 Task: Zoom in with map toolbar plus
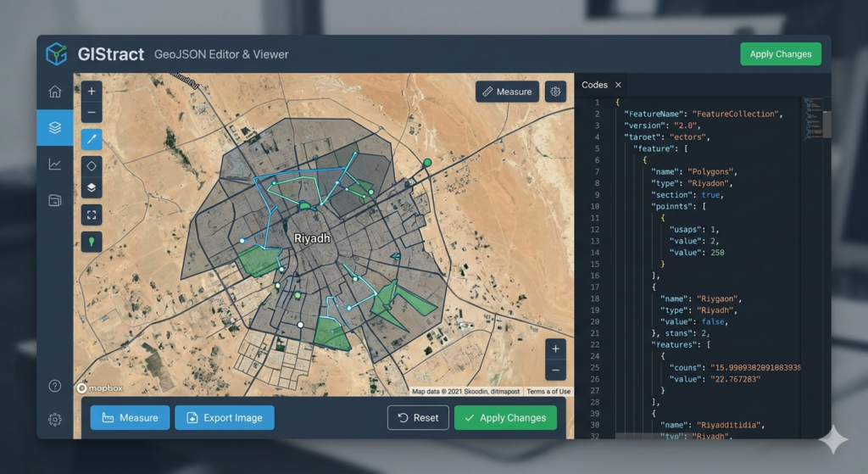92,92
